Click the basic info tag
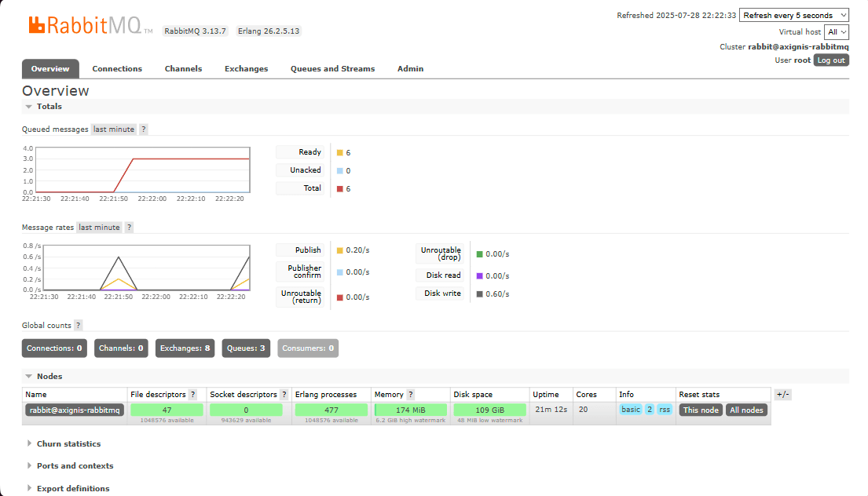This screenshot has height=496, width=868. click(x=631, y=410)
